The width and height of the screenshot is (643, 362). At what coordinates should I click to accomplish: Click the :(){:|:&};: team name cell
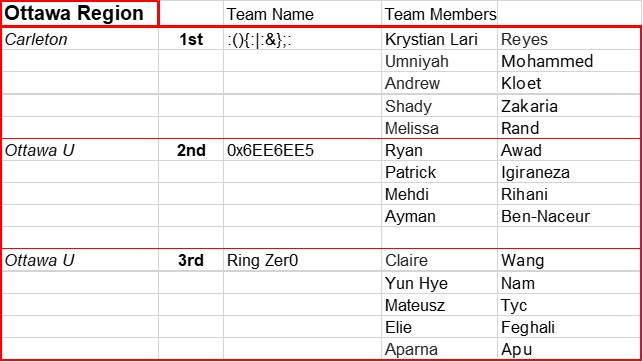coord(302,39)
